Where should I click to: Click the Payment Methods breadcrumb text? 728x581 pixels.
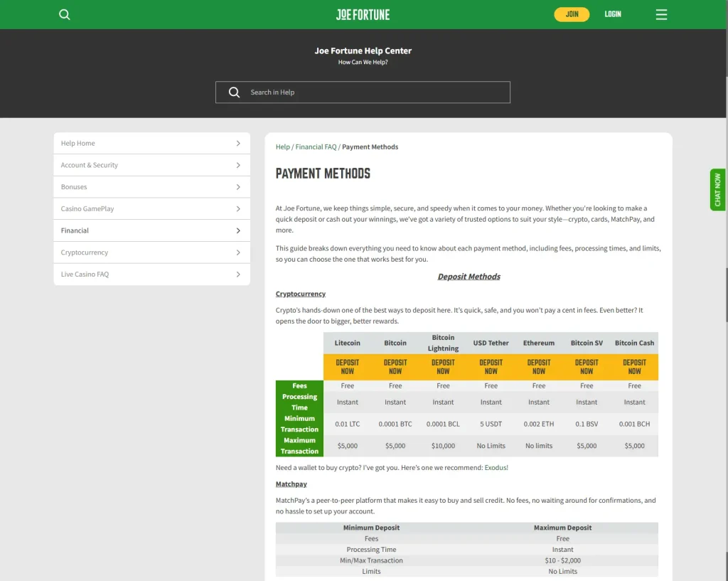pyautogui.click(x=370, y=146)
